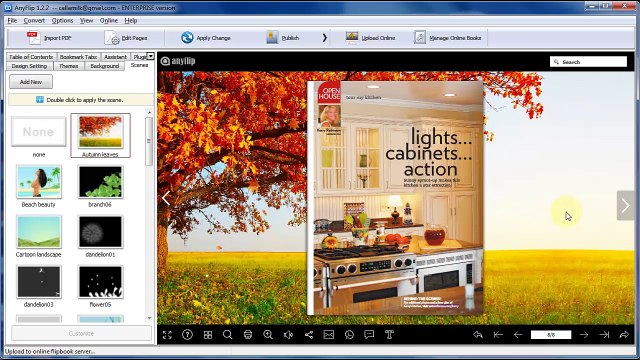640x360 pixels.
Task: Click the square comment bubble icon
Action: click(369, 335)
